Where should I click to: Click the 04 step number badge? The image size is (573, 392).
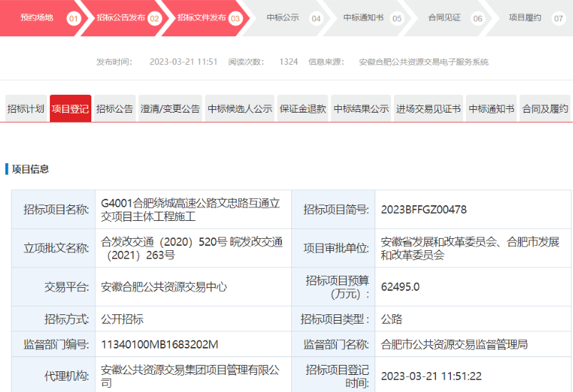pos(316,19)
